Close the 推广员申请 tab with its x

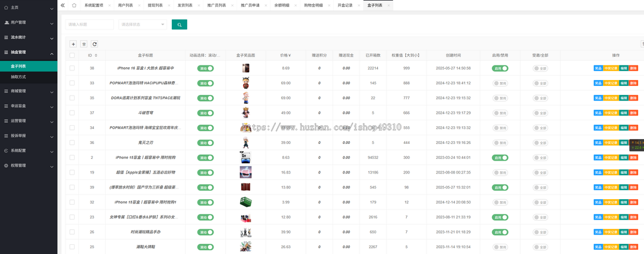coord(266,5)
